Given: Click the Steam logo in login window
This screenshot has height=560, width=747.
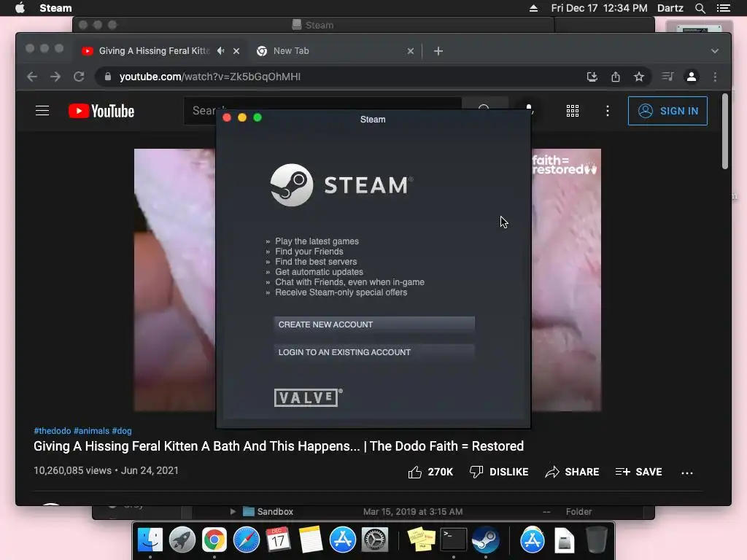Looking at the screenshot, I should click(x=341, y=184).
